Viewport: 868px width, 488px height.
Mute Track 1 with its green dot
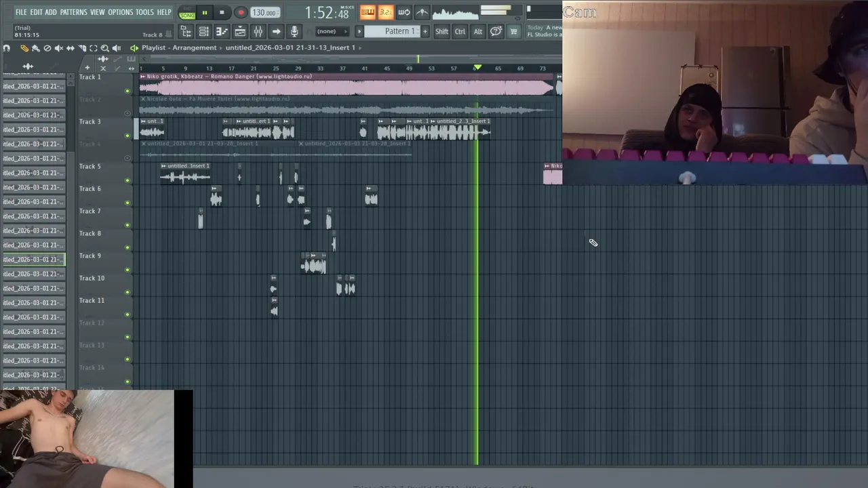pos(127,91)
